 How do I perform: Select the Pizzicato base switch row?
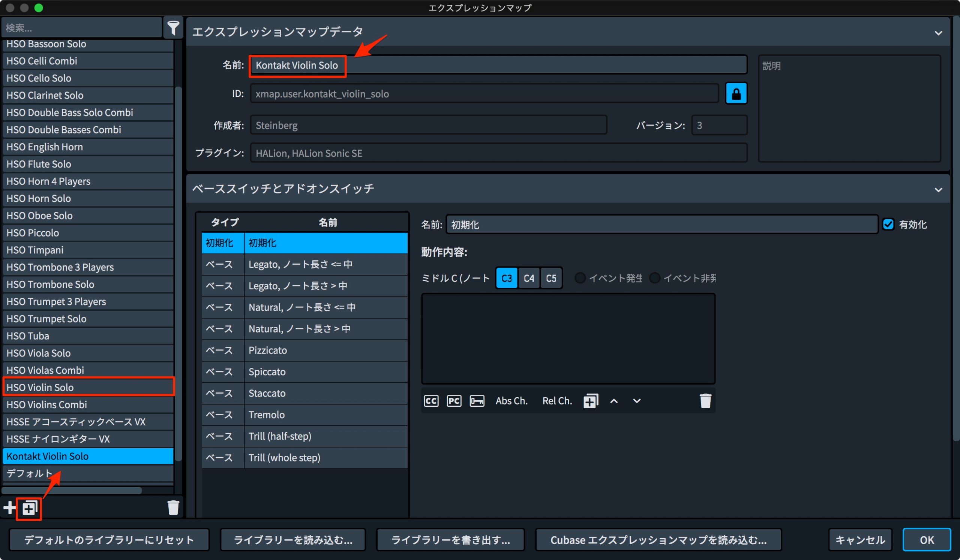tap(305, 350)
